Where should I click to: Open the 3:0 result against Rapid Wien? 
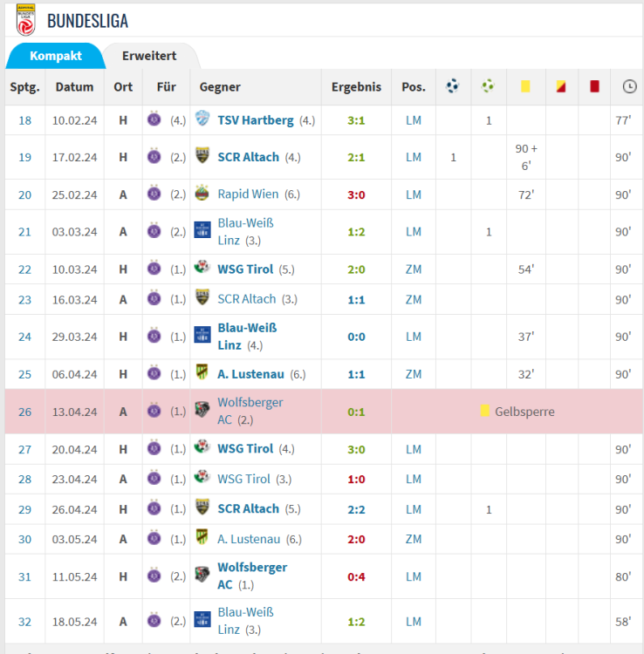pos(356,194)
